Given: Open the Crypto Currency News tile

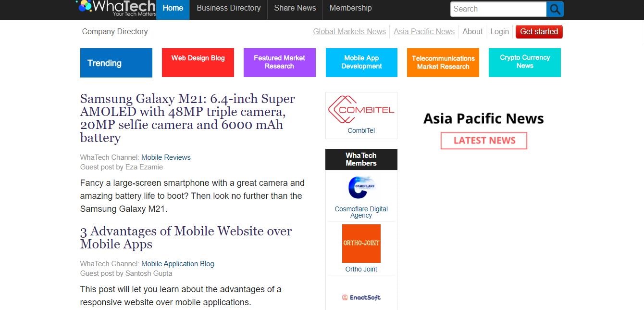Looking at the screenshot, I should tap(525, 63).
